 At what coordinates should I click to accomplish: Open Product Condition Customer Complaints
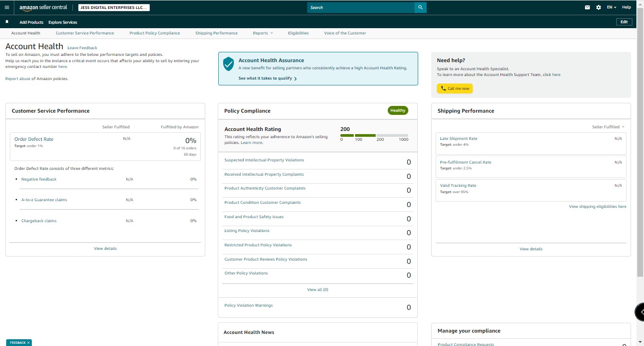pyautogui.click(x=263, y=203)
